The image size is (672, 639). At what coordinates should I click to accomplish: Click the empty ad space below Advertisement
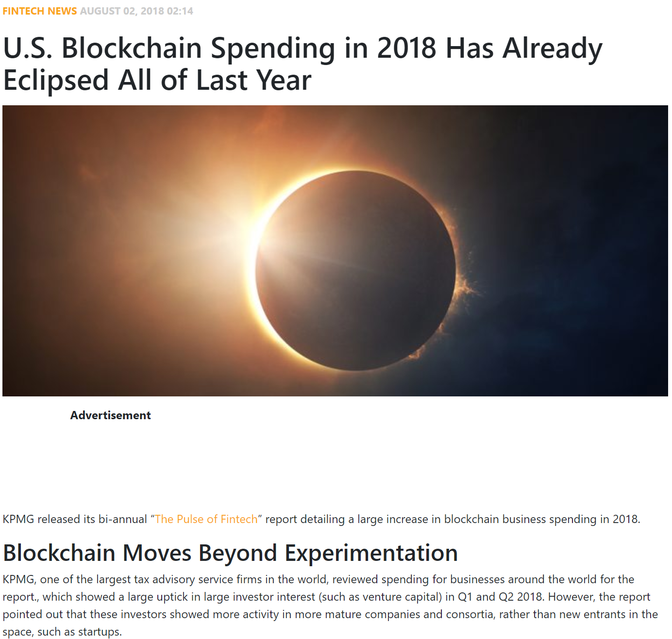point(335,461)
